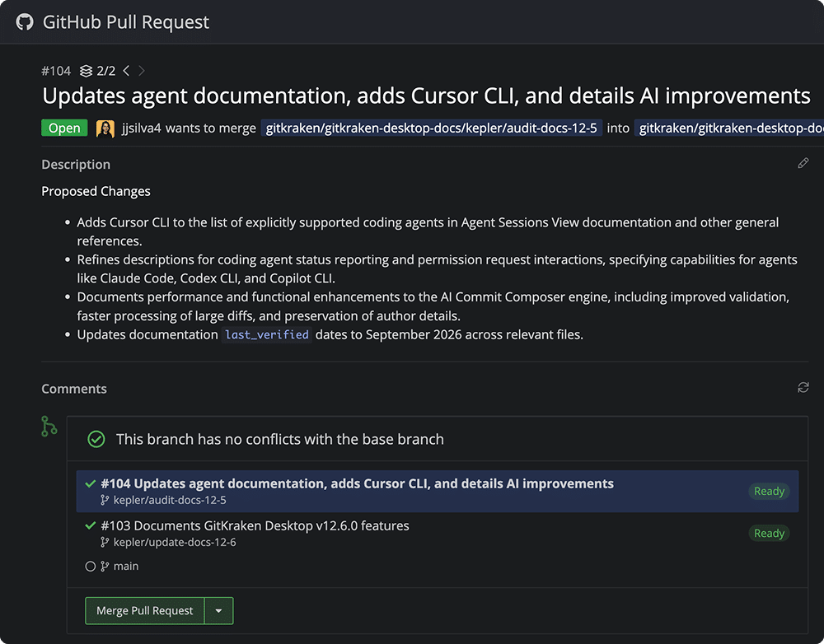Click the GitHub octocat logo icon

point(24,22)
